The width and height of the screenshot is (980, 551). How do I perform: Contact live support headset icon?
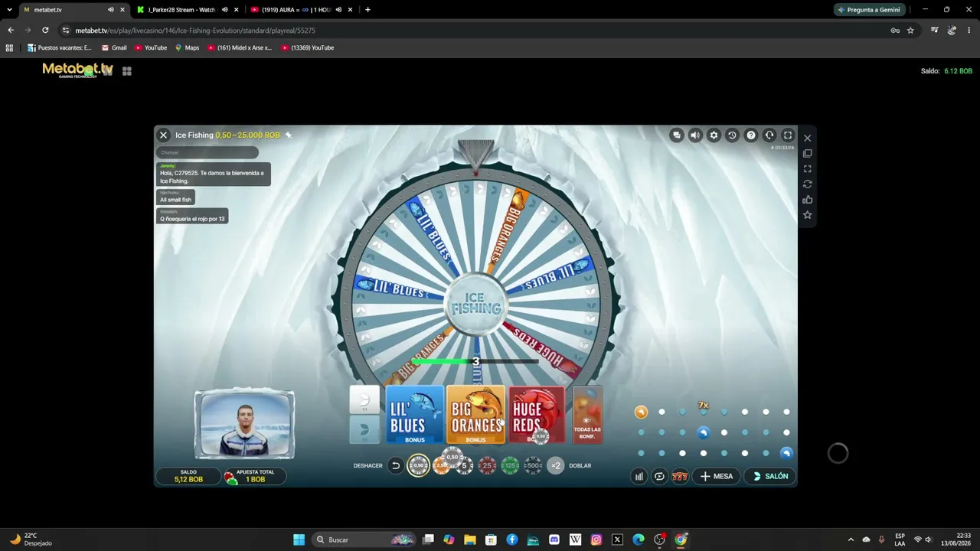pyautogui.click(x=769, y=135)
